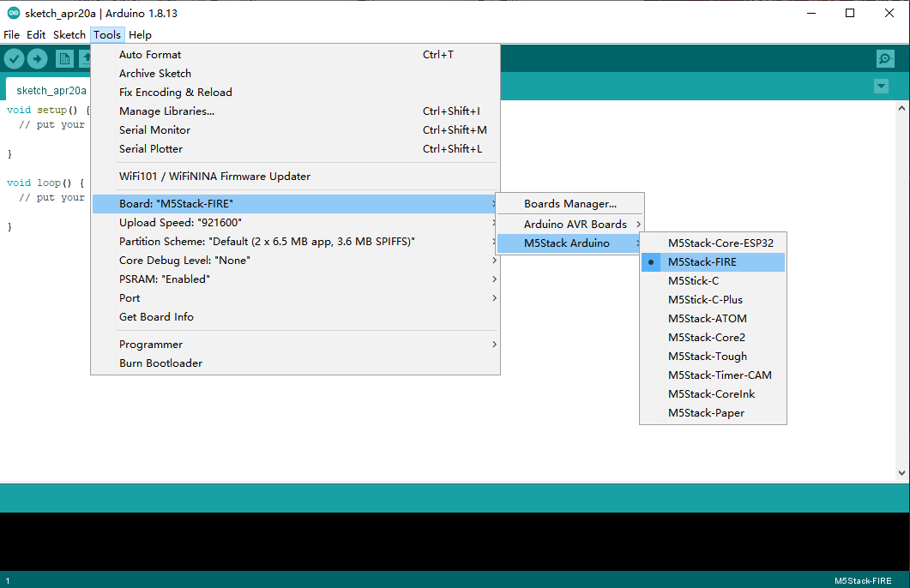Open the Serial Monitor magnifier icon
The image size is (910, 588).
tap(885, 58)
